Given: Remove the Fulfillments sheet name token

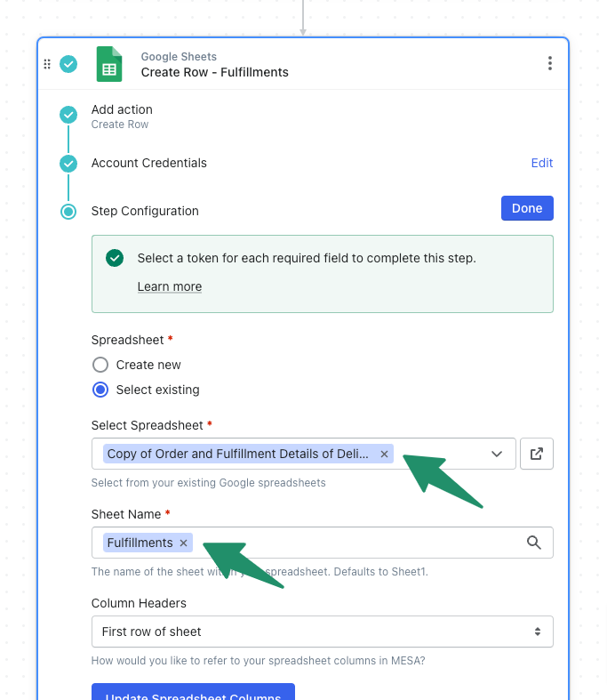Looking at the screenshot, I should (183, 543).
